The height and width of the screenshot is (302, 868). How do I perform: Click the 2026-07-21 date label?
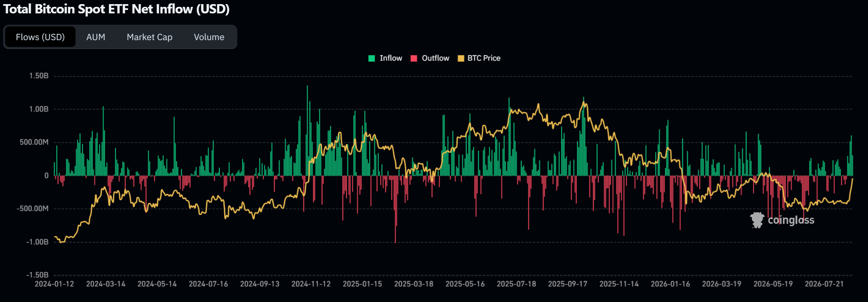[x=824, y=284]
